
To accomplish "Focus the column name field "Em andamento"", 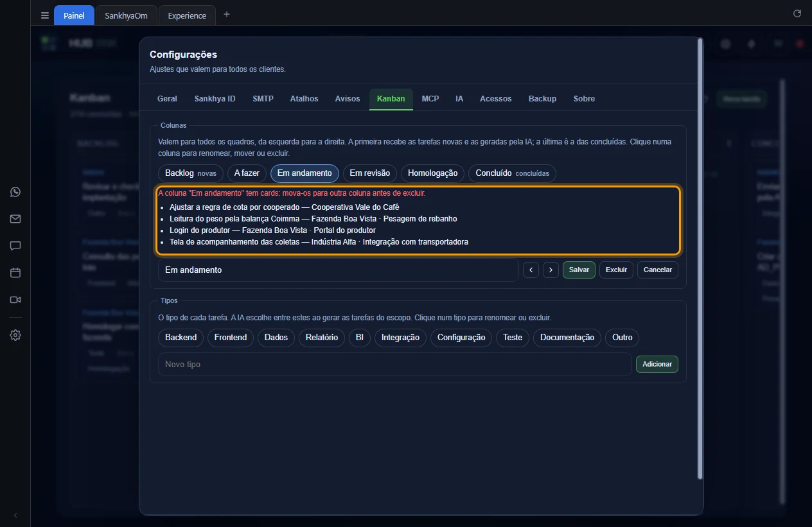I will click(339, 270).
